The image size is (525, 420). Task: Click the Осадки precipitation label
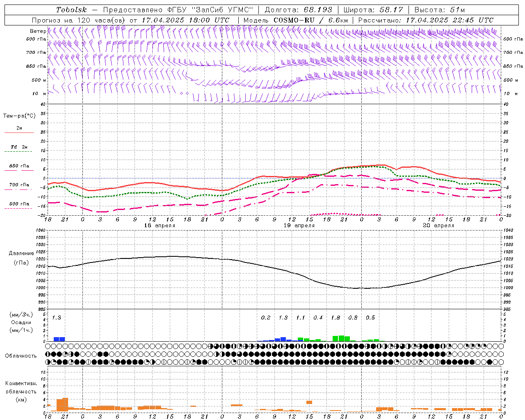(19, 322)
